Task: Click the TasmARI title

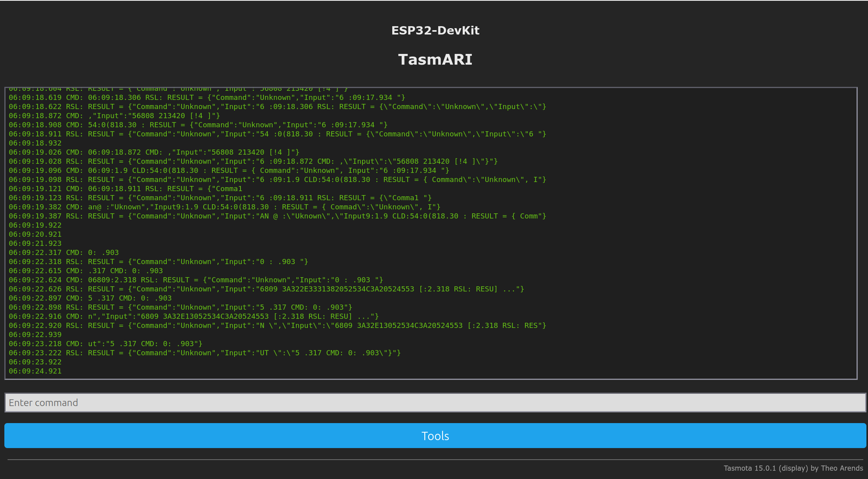Action: pyautogui.click(x=435, y=59)
